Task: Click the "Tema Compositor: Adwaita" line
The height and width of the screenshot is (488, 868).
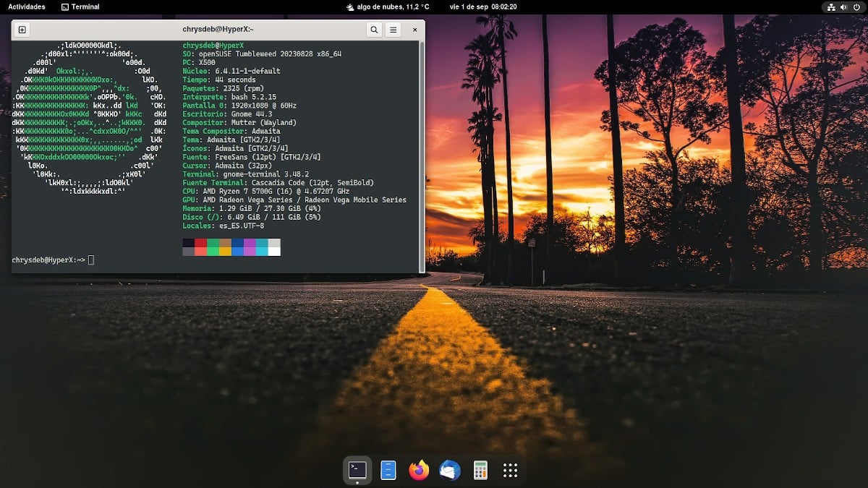Action: (x=231, y=132)
